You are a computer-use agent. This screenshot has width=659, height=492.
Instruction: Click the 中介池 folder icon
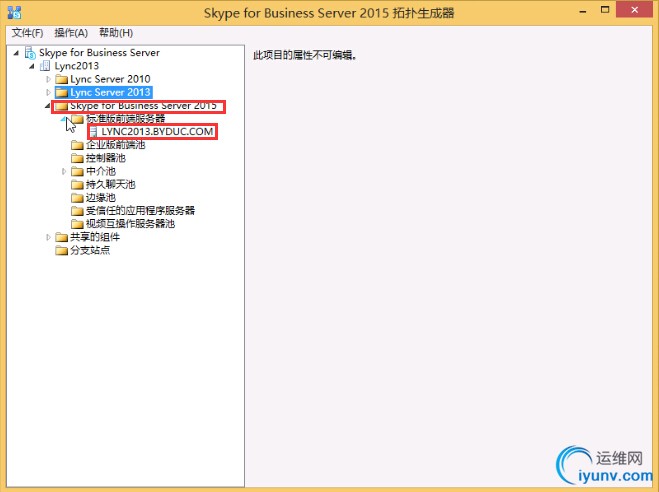[77, 171]
